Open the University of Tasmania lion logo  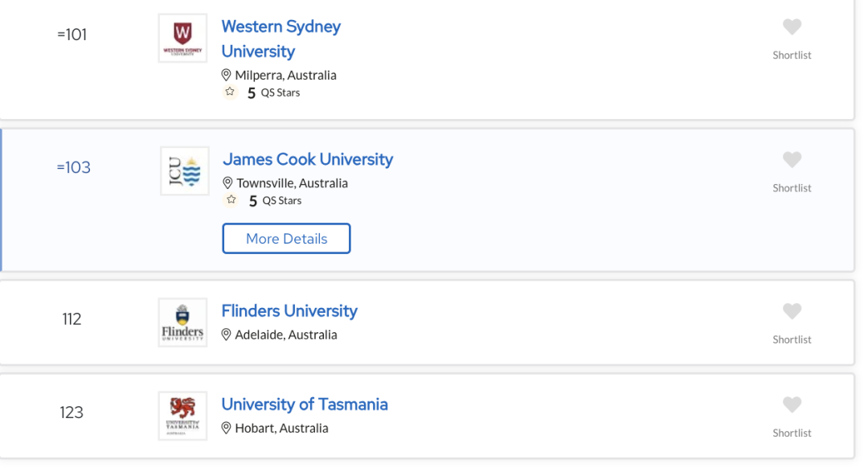pos(182,416)
